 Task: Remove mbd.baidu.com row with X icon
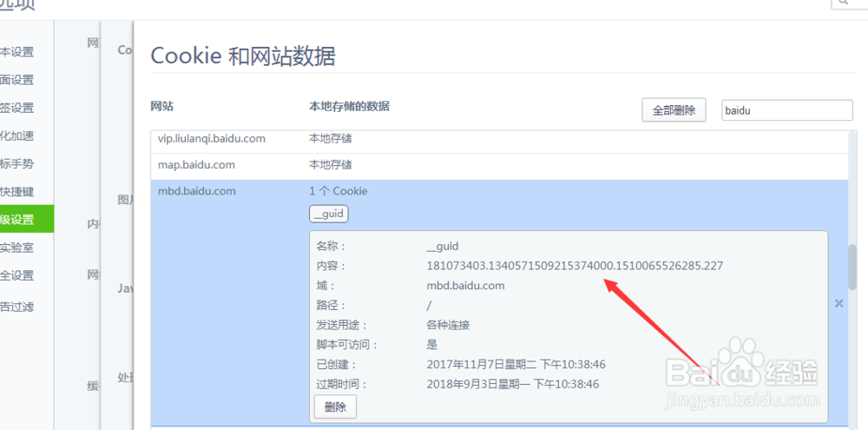(x=839, y=303)
